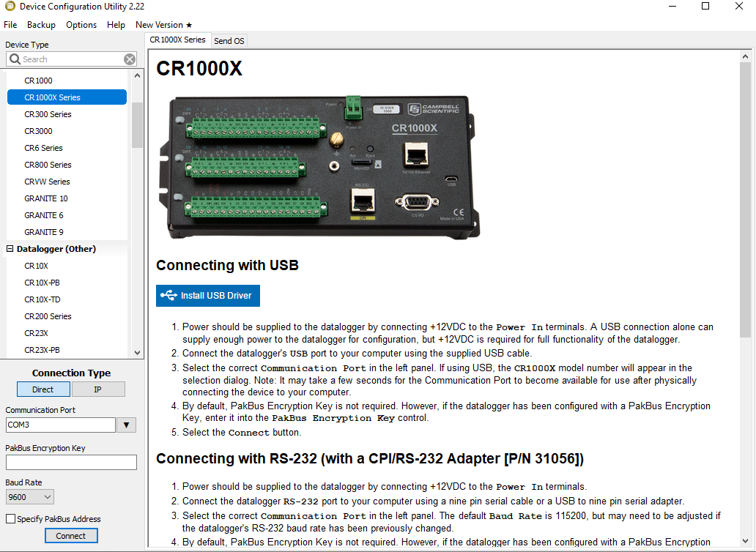The image size is (756, 552).
Task: Select CR6 Series device
Action: 43,148
